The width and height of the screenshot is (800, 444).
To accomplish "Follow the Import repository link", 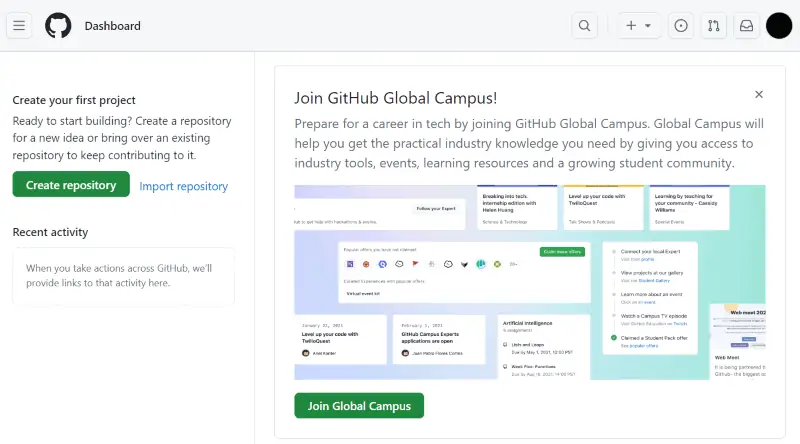I will point(184,186).
